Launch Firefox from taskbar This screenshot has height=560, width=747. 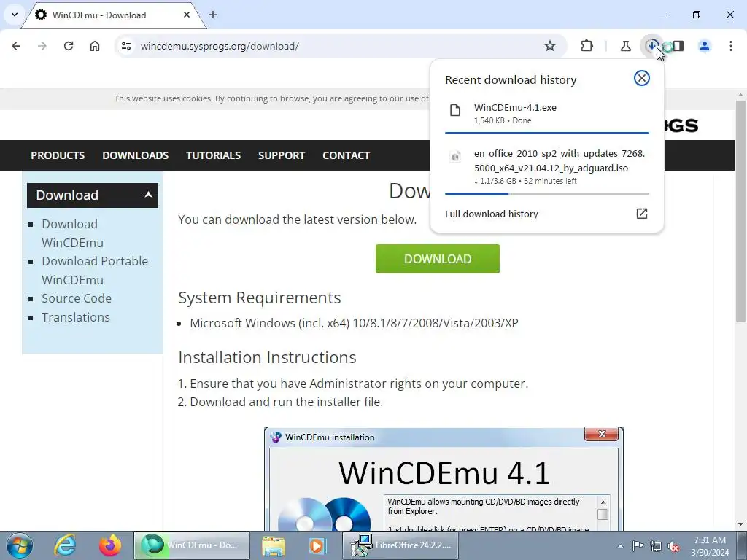click(110, 545)
